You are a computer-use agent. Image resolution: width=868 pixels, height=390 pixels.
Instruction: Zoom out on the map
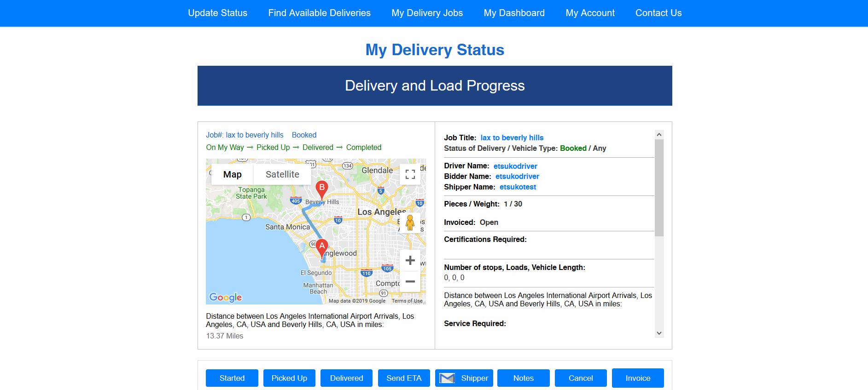(410, 281)
